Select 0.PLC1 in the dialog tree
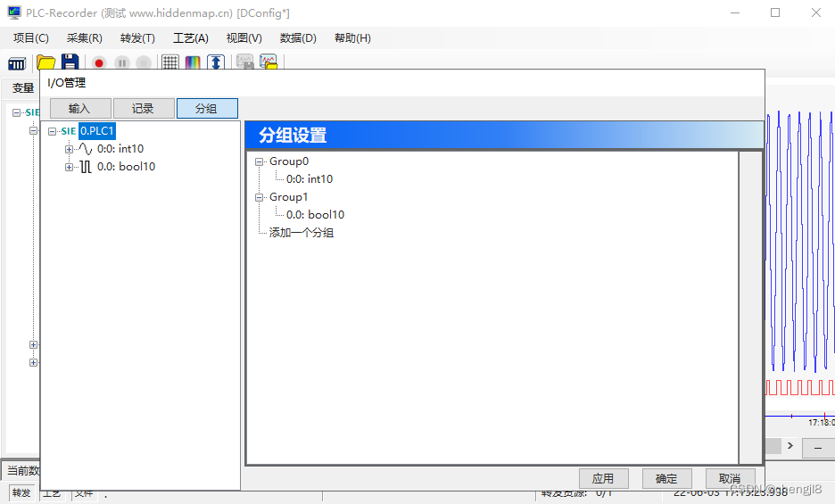The height and width of the screenshot is (504, 835). [97, 131]
